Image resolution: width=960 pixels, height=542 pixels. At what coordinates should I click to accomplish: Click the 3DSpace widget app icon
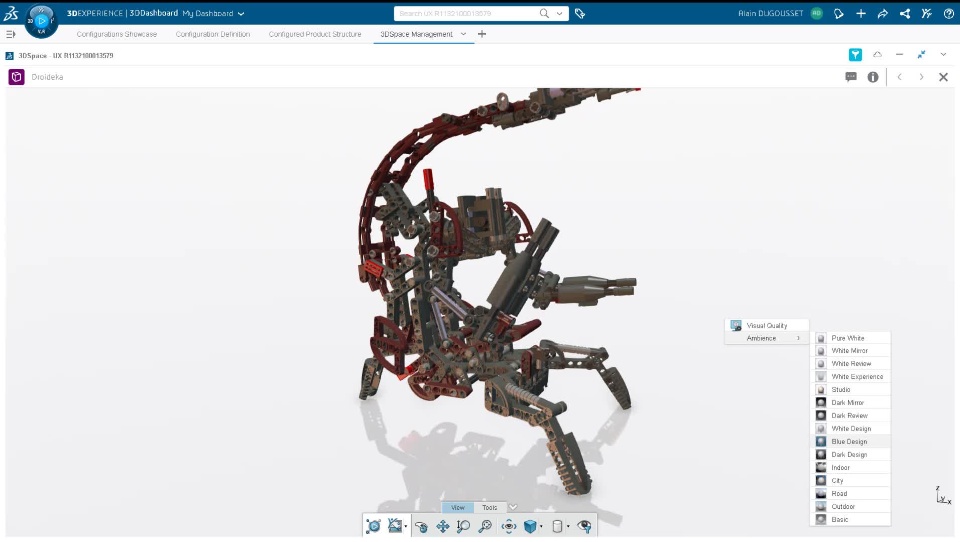pos(10,56)
